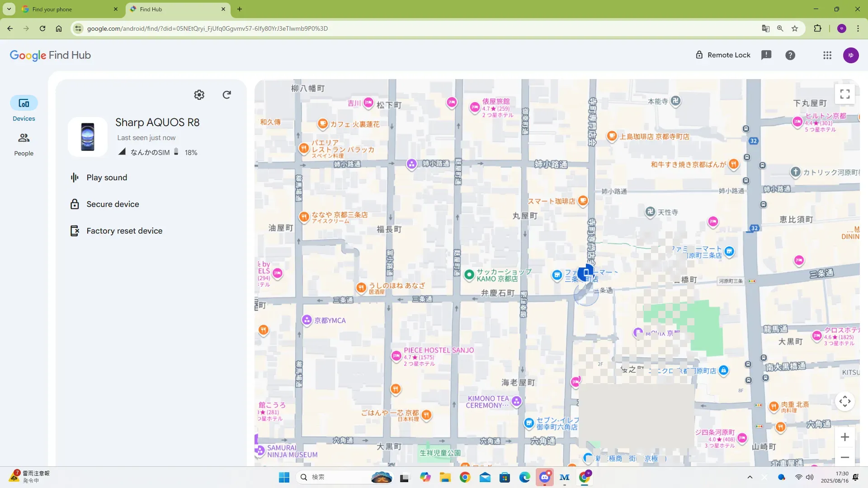Show hidden system tray icons

pos(750,477)
